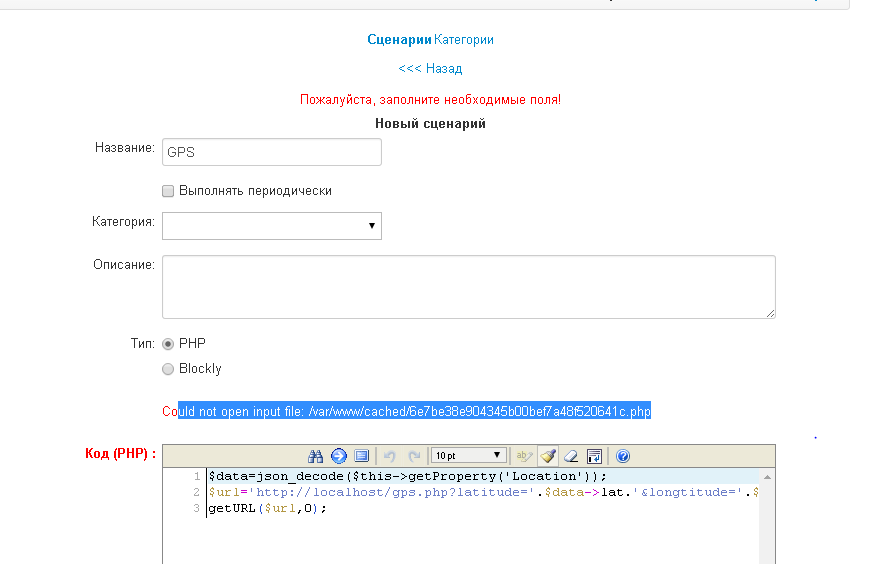Toggle syntax highlight brush icon
The image size is (873, 564).
click(547, 456)
